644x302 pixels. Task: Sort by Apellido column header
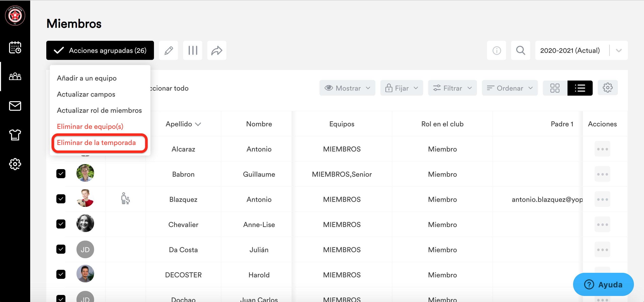[x=183, y=124]
